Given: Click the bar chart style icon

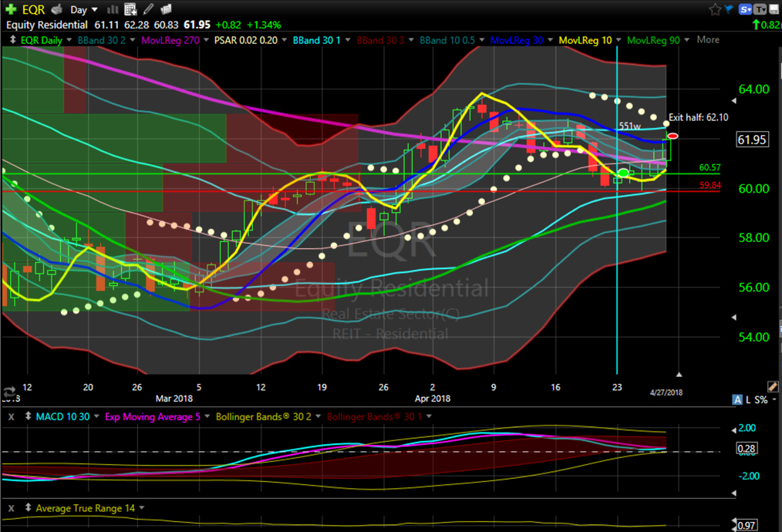Looking at the screenshot, I should click(113, 9).
